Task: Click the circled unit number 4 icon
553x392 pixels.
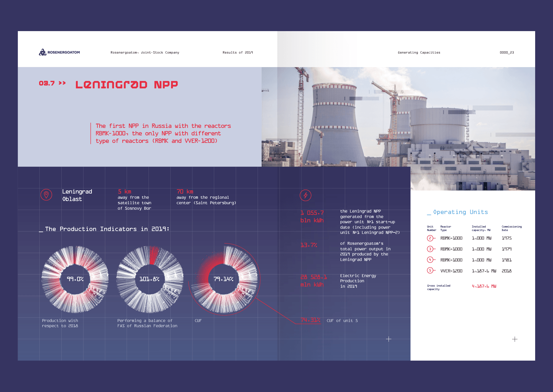Action: [x=430, y=260]
